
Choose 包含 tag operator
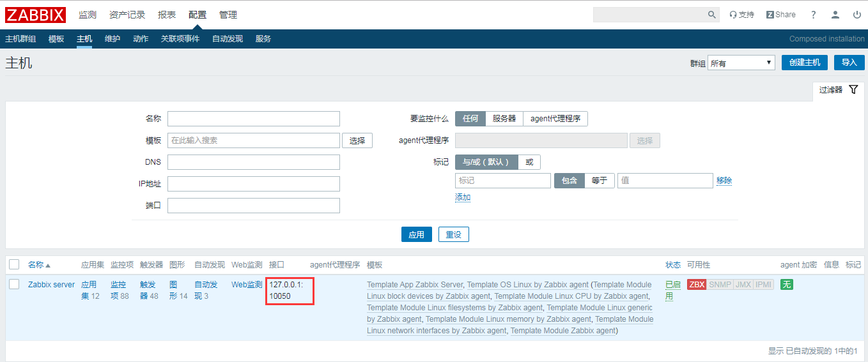pos(569,181)
